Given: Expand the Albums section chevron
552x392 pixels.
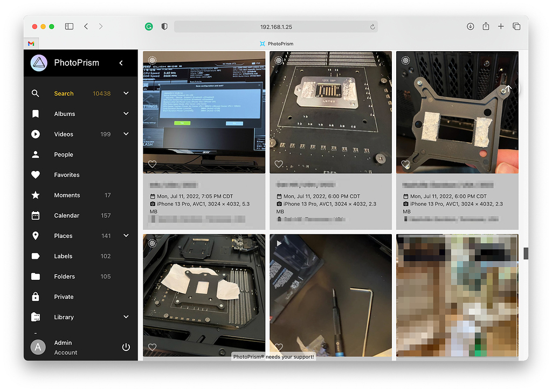Looking at the screenshot, I should tap(126, 114).
